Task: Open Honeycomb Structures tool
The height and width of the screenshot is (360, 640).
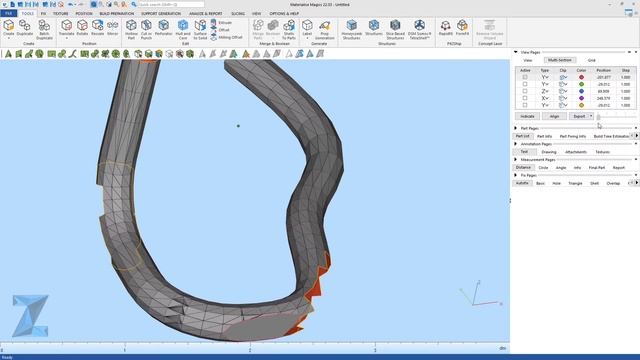Action: [351, 29]
